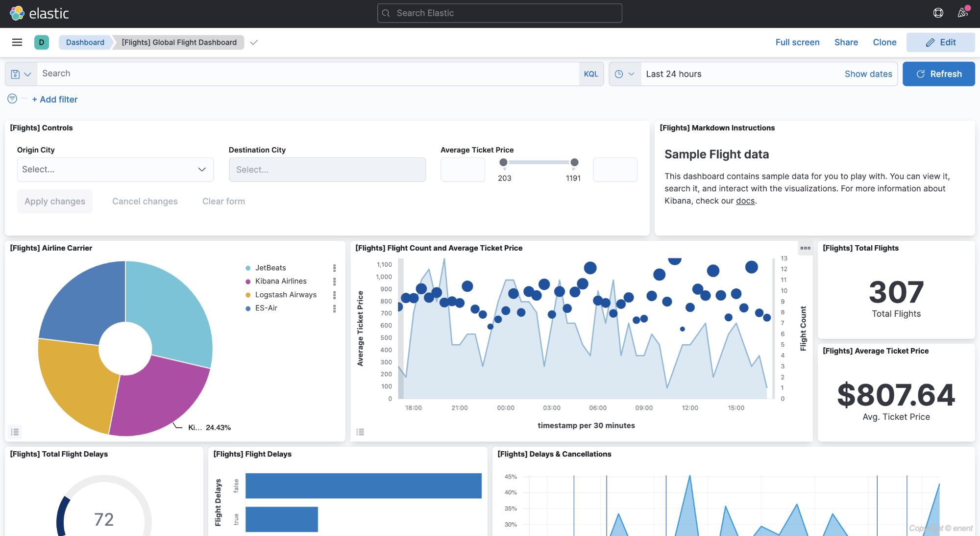This screenshot has height=536, width=980.
Task: Click the $807.64 average ticket price metric
Action: 896,395
